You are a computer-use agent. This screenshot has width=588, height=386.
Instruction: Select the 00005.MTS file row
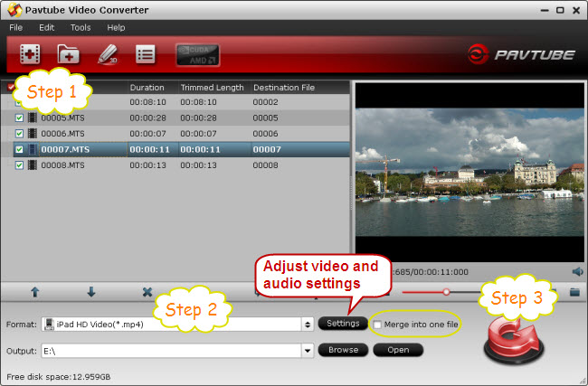pos(182,118)
